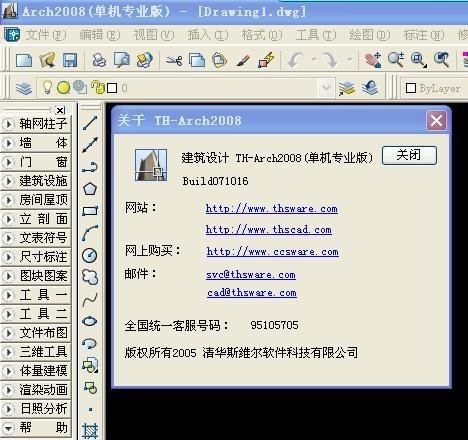Open the 视图(V) menu
This screenshot has height=440, width=468.
[154, 35]
